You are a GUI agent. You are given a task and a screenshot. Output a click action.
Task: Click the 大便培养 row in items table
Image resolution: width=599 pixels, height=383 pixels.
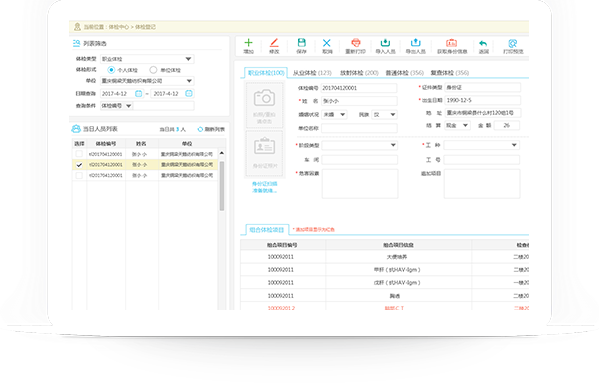coord(385,257)
